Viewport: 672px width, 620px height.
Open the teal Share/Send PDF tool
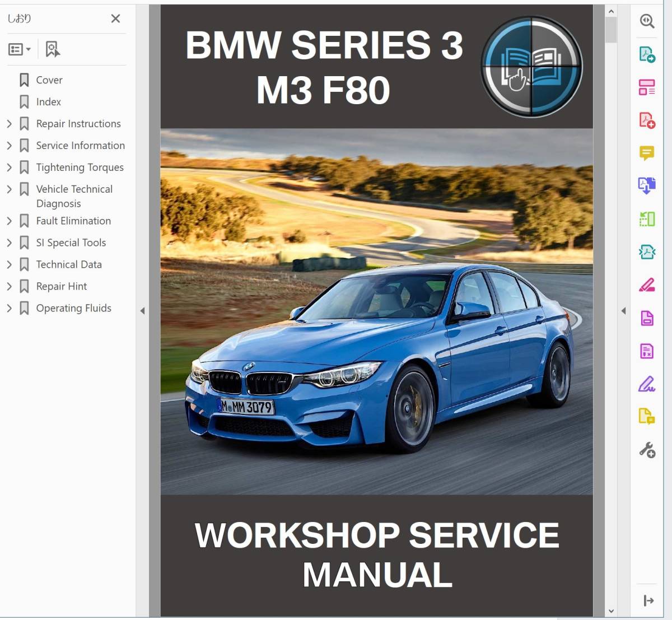coord(647,252)
